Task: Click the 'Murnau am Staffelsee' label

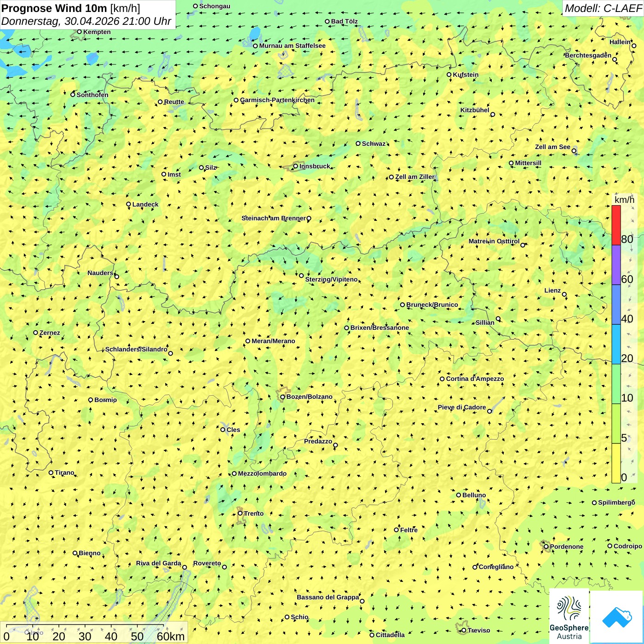Action: coord(292,46)
